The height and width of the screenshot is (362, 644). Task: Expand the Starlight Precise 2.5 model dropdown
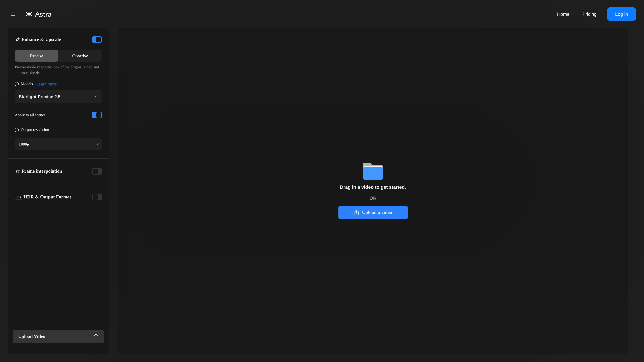[x=58, y=97]
